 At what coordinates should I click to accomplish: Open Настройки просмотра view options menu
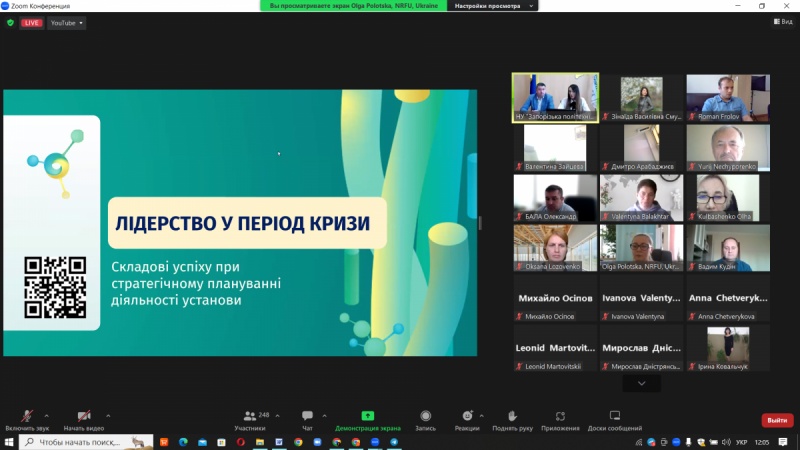[492, 6]
